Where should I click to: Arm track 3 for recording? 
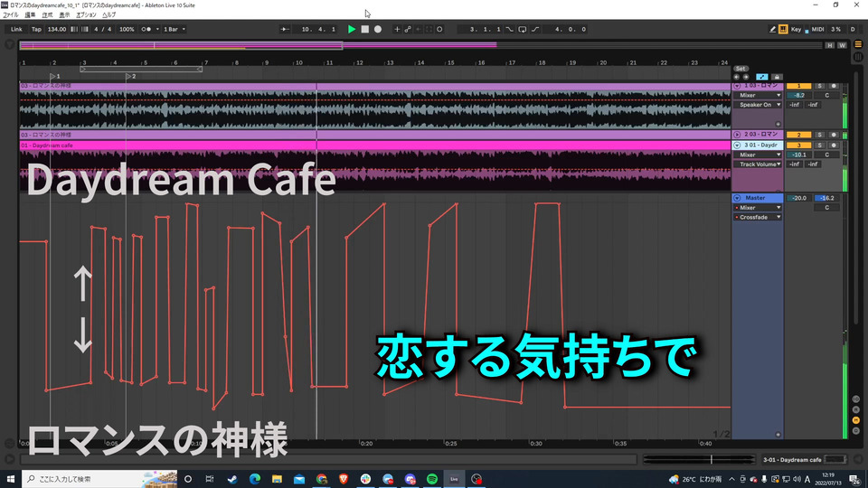click(x=834, y=145)
